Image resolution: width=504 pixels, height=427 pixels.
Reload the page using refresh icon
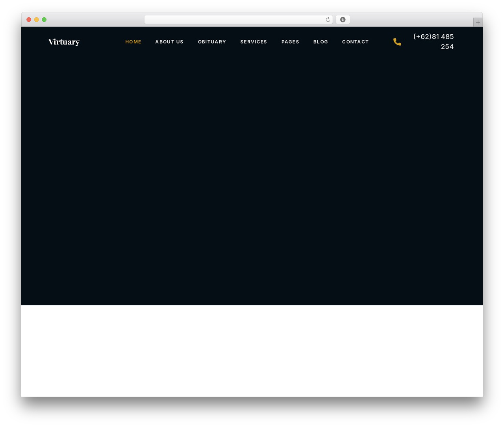tap(328, 20)
